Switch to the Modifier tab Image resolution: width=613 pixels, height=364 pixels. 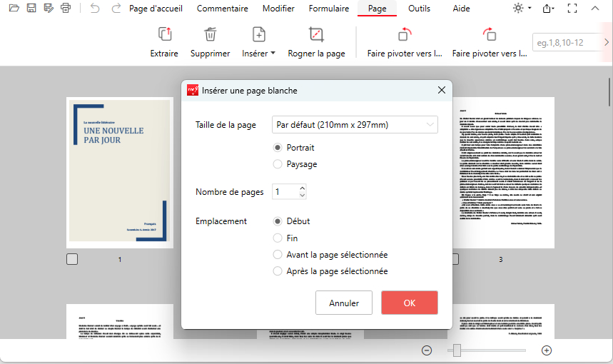point(278,9)
